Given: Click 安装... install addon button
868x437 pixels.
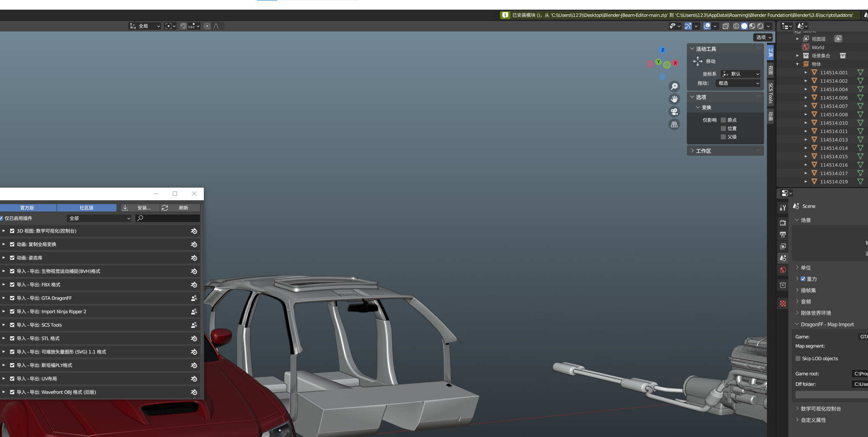Looking at the screenshot, I should click(x=140, y=208).
